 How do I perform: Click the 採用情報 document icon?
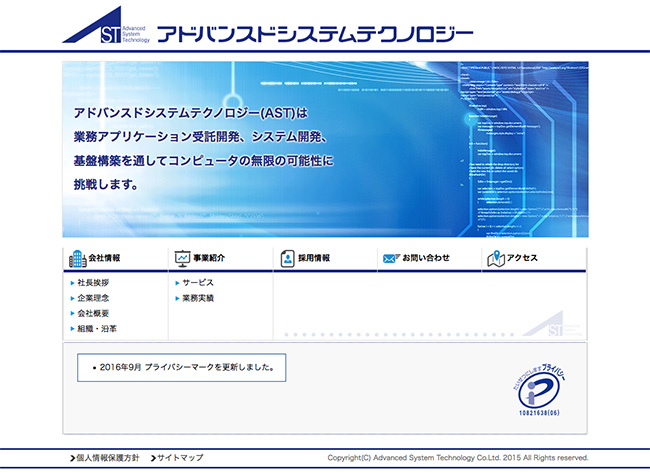coord(287,259)
